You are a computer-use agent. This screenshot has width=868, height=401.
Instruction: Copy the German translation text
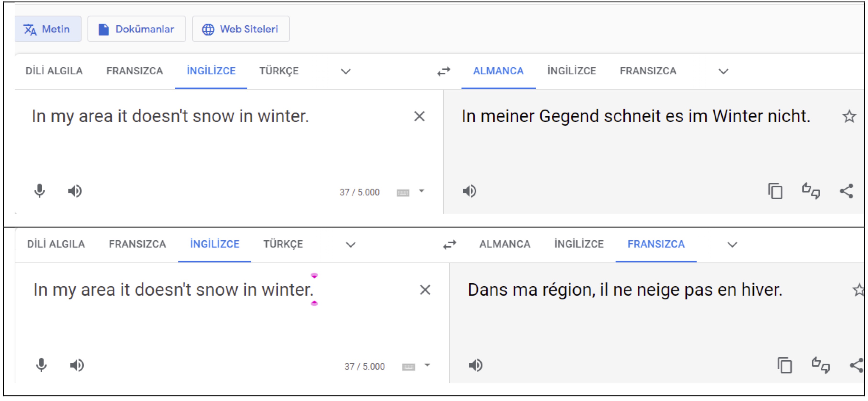coord(775,191)
